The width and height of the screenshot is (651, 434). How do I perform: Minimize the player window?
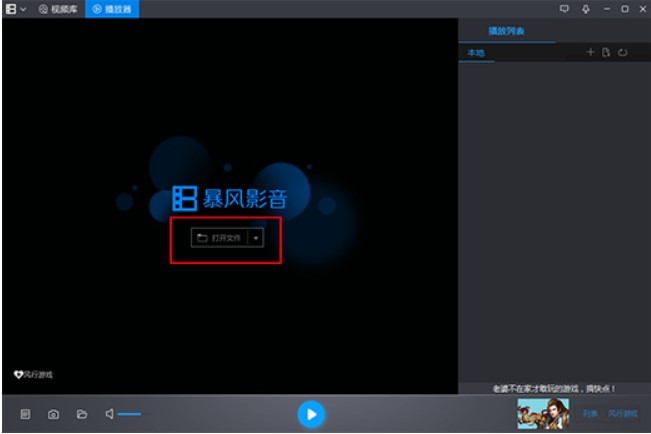[x=607, y=9]
